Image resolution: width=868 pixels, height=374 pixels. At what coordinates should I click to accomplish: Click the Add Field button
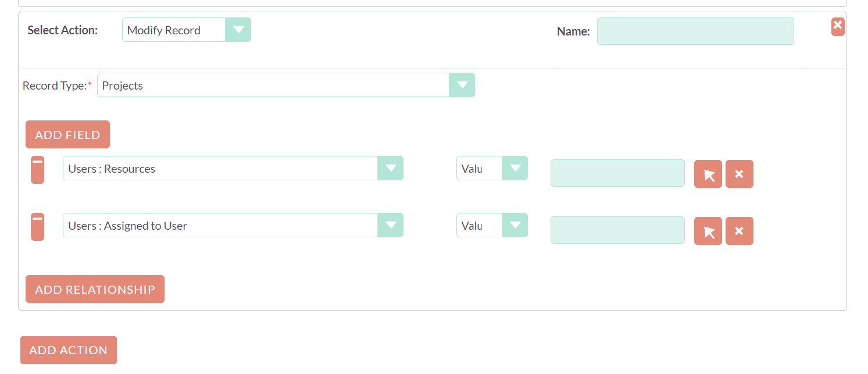pyautogui.click(x=67, y=134)
